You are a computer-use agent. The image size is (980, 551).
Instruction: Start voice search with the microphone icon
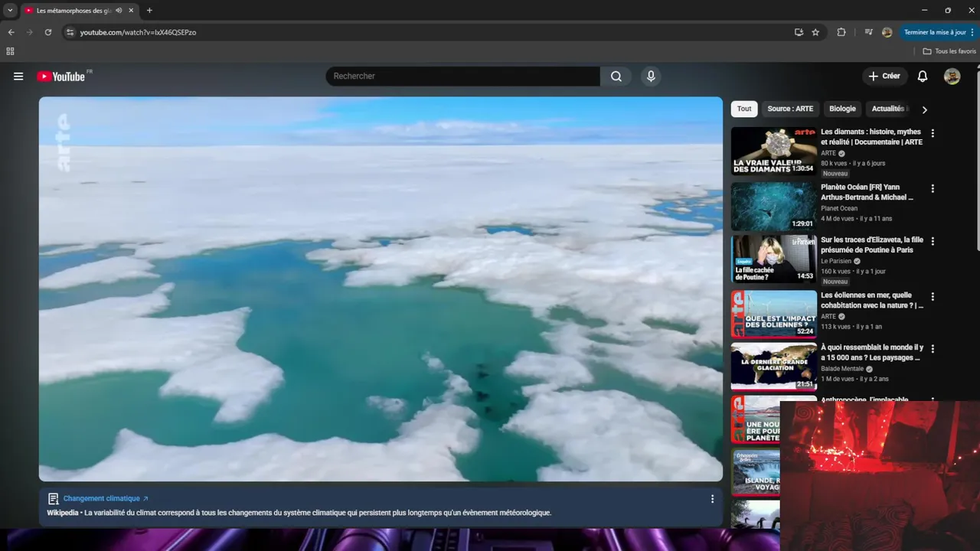click(651, 76)
